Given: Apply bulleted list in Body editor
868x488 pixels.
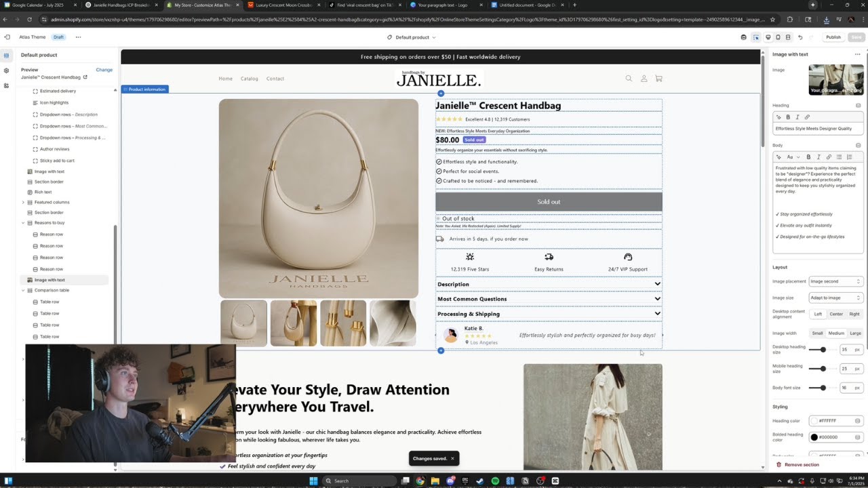Looking at the screenshot, I should coord(839,157).
